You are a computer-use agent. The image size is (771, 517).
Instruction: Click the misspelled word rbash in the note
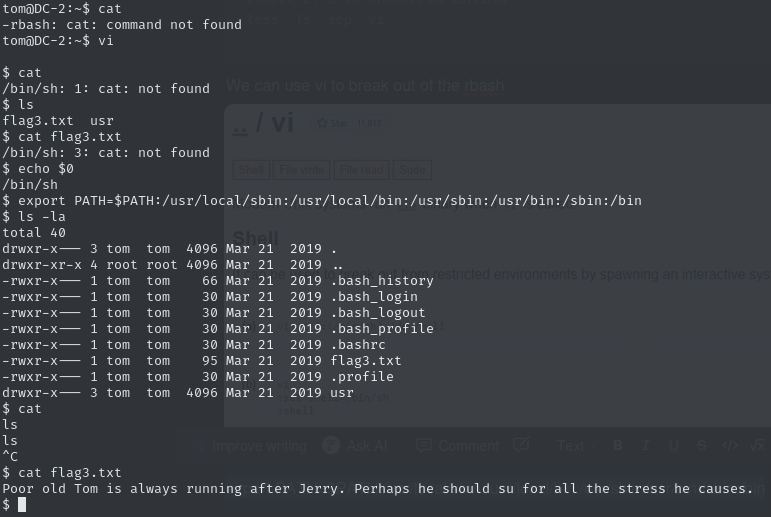[484, 86]
